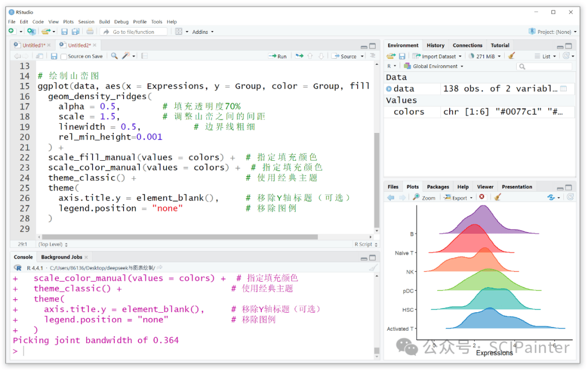Close the Untitled2 tab
Viewport: 588px width, 371px height.
pos(95,45)
